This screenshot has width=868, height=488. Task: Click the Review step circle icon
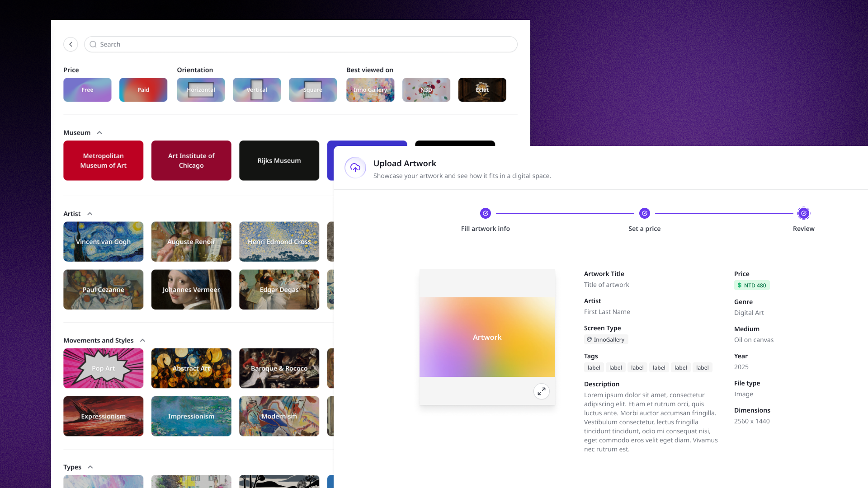(x=804, y=213)
